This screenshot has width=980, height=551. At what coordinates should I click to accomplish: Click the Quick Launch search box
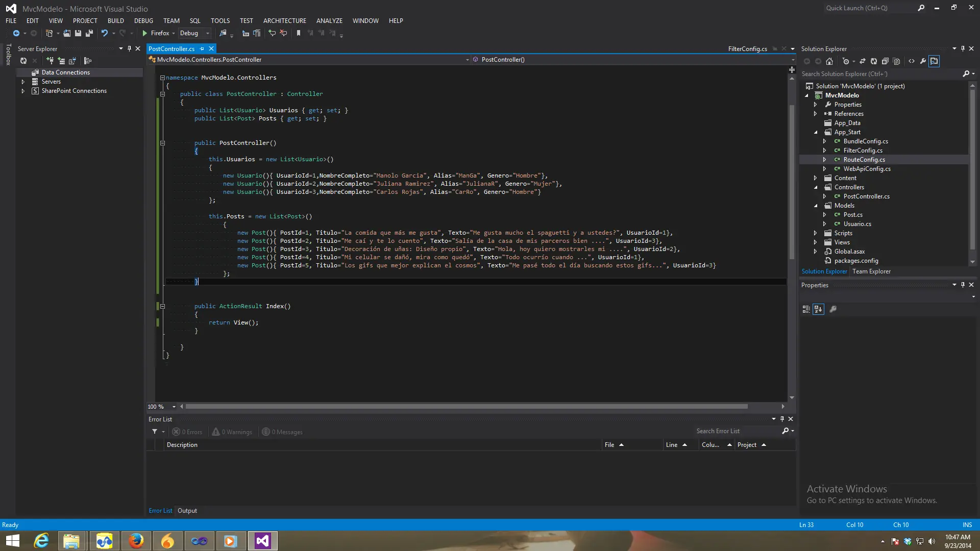click(x=870, y=8)
